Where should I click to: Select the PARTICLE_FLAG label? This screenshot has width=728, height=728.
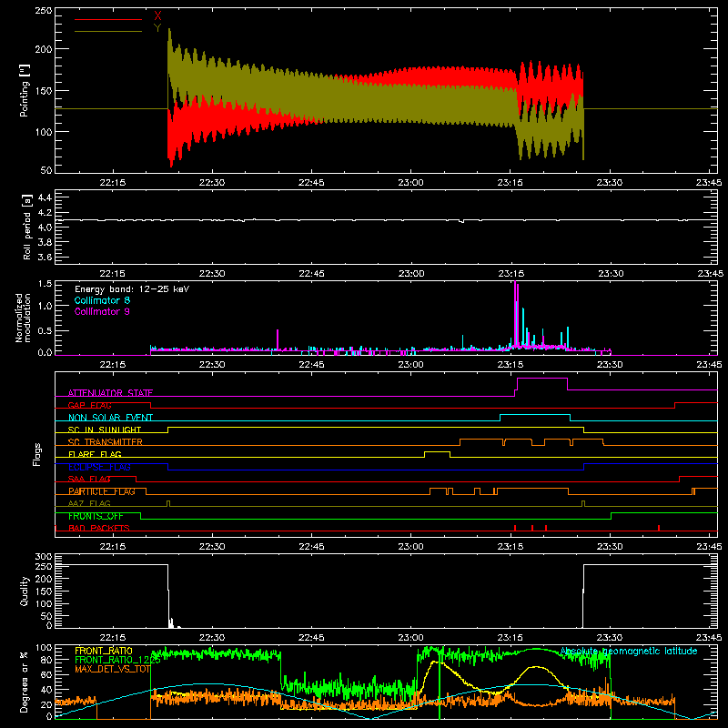102,491
